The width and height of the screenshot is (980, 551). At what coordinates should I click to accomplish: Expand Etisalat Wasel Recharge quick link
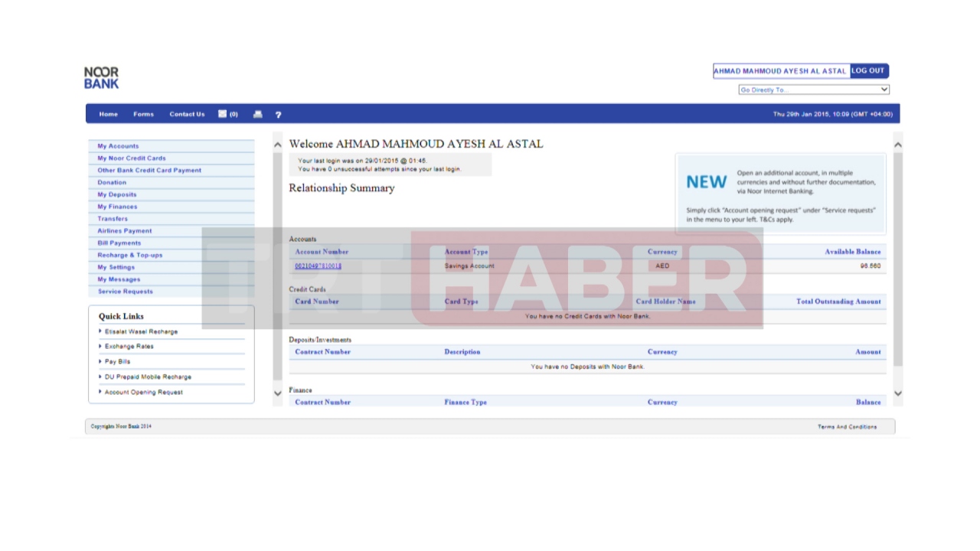coord(141,331)
